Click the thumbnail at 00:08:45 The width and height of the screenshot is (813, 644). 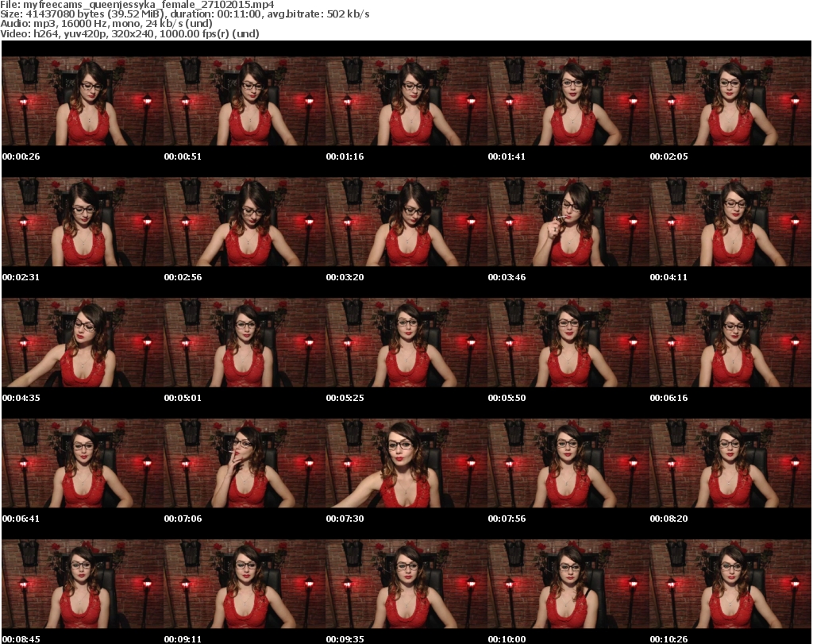click(x=83, y=584)
